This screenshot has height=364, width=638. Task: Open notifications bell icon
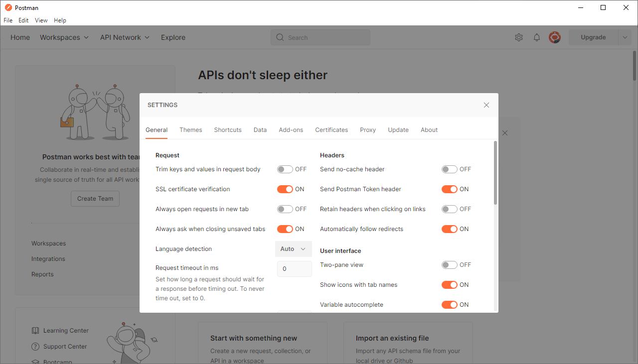537,37
